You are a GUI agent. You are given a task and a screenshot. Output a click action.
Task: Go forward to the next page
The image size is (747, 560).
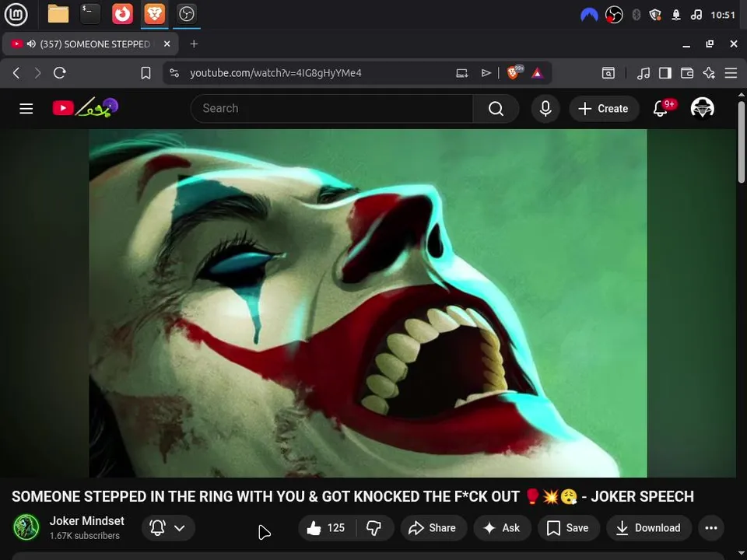point(37,73)
